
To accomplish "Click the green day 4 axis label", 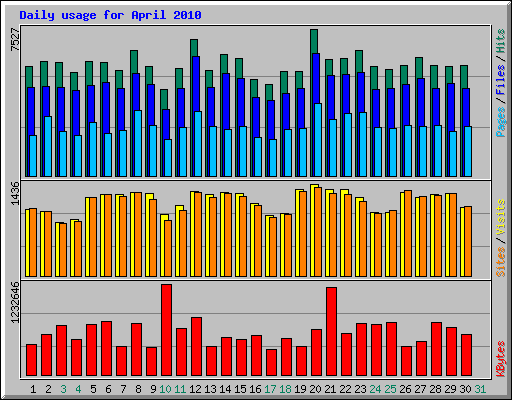I will coord(78,389).
